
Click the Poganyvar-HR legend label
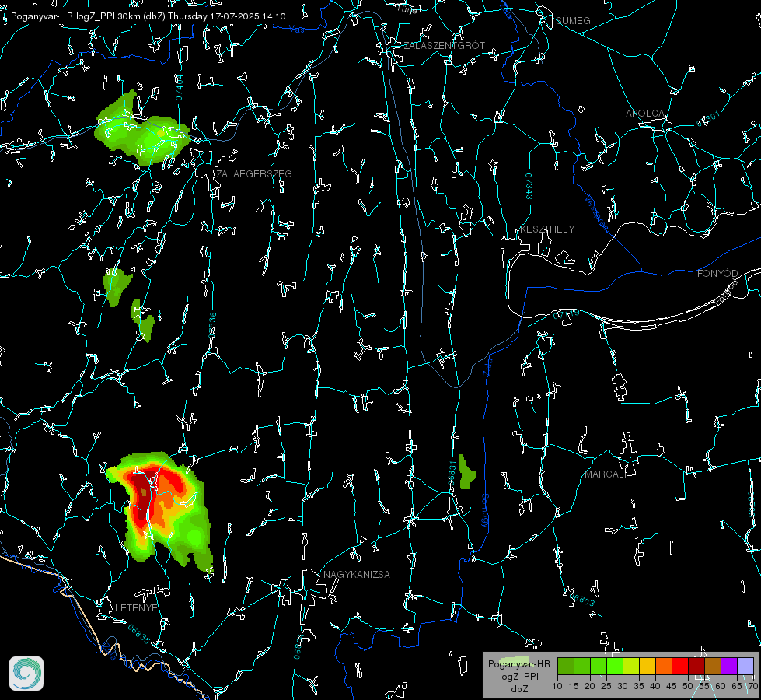[x=518, y=664]
